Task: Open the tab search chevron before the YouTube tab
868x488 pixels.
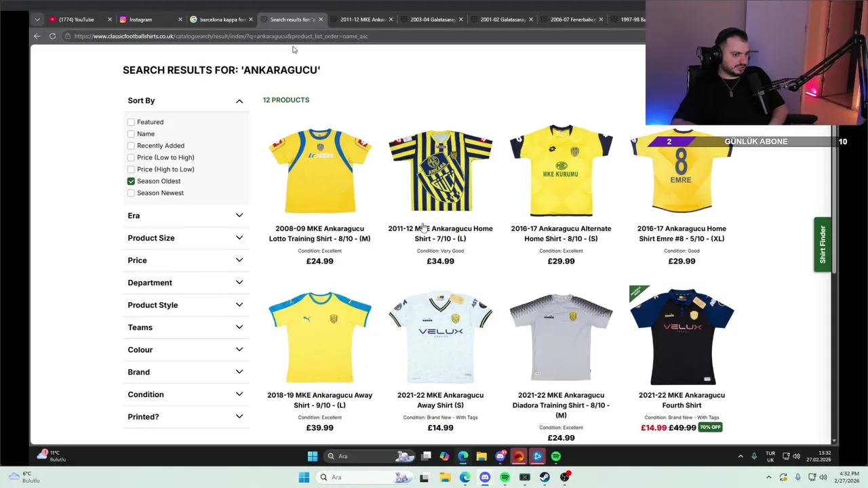Action: 37,19
